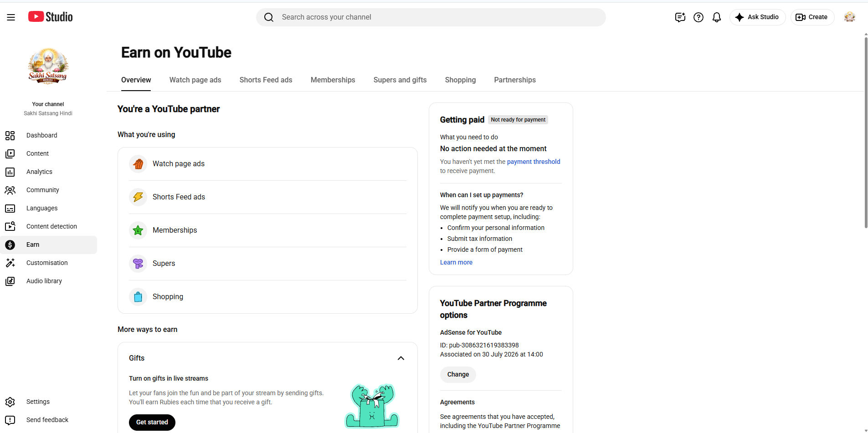Image resolution: width=868 pixels, height=433 pixels.
Task: Open the Memberships tab
Action: (333, 80)
